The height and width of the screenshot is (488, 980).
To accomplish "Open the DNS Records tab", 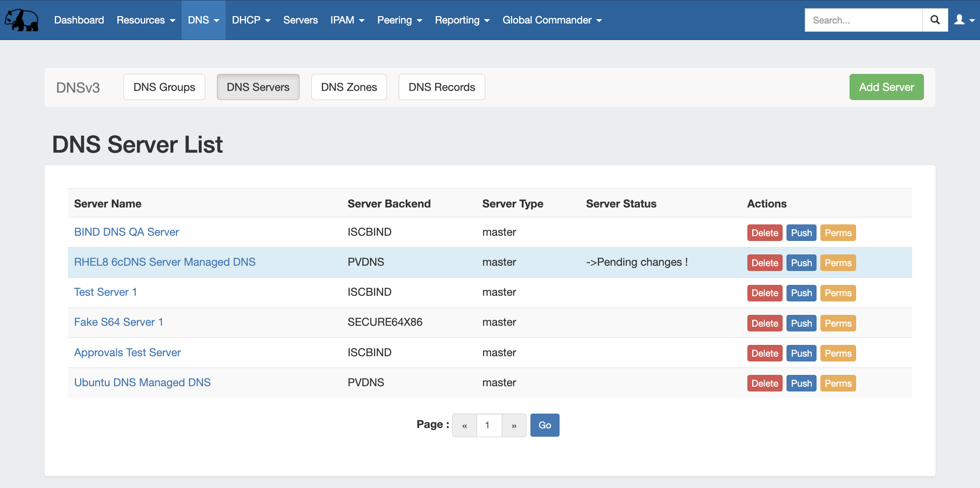I will point(441,87).
